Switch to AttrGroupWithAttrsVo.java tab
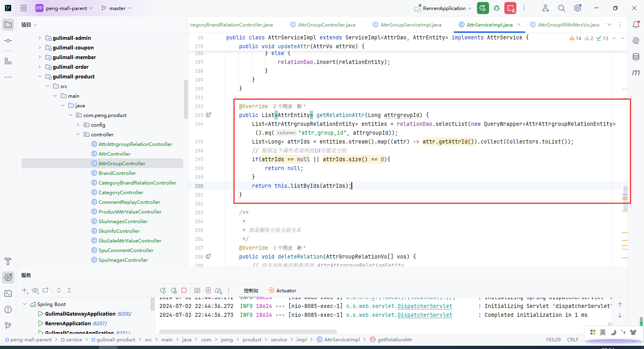644x349 pixels. pyautogui.click(x=565, y=25)
